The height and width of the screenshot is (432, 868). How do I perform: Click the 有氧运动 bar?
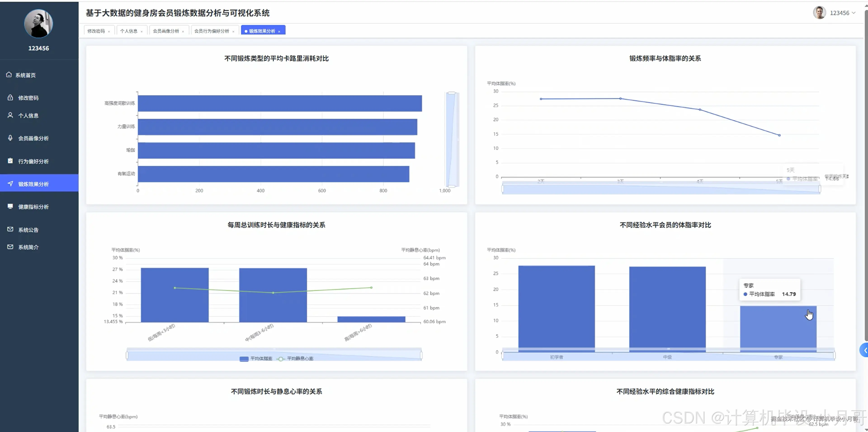pos(273,174)
